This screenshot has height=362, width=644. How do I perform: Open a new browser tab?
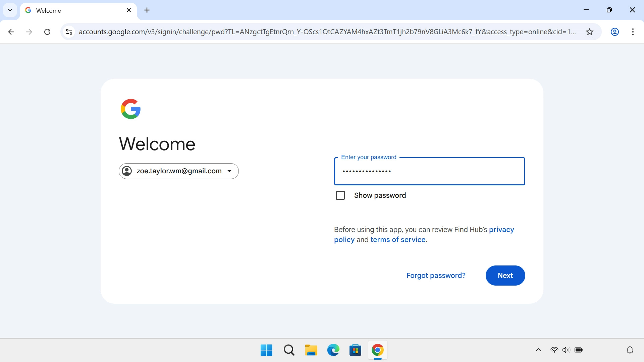pos(147,10)
